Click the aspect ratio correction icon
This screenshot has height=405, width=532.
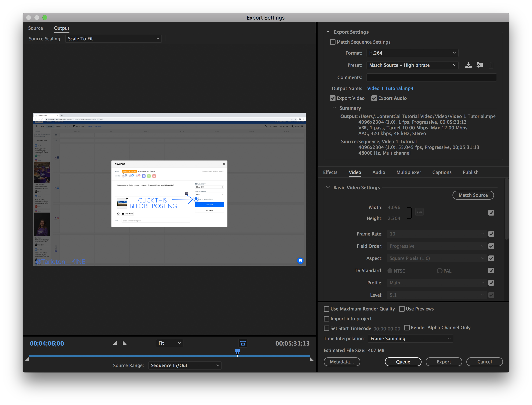pos(243,343)
